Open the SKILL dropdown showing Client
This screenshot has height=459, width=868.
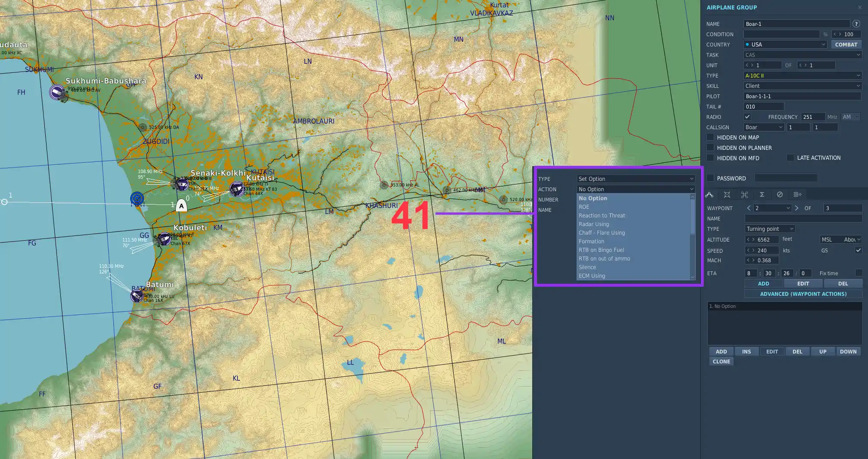[x=802, y=86]
